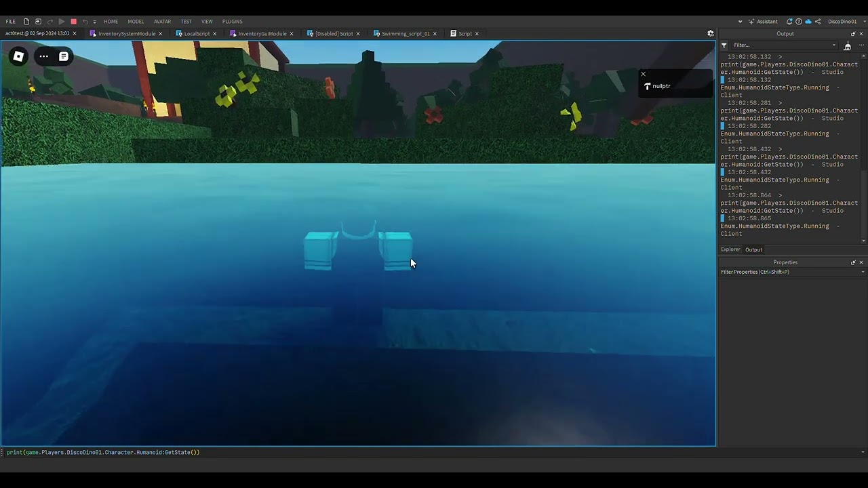Click the Output scrollbar down arrow
The width and height of the screenshot is (868, 488).
(x=863, y=241)
